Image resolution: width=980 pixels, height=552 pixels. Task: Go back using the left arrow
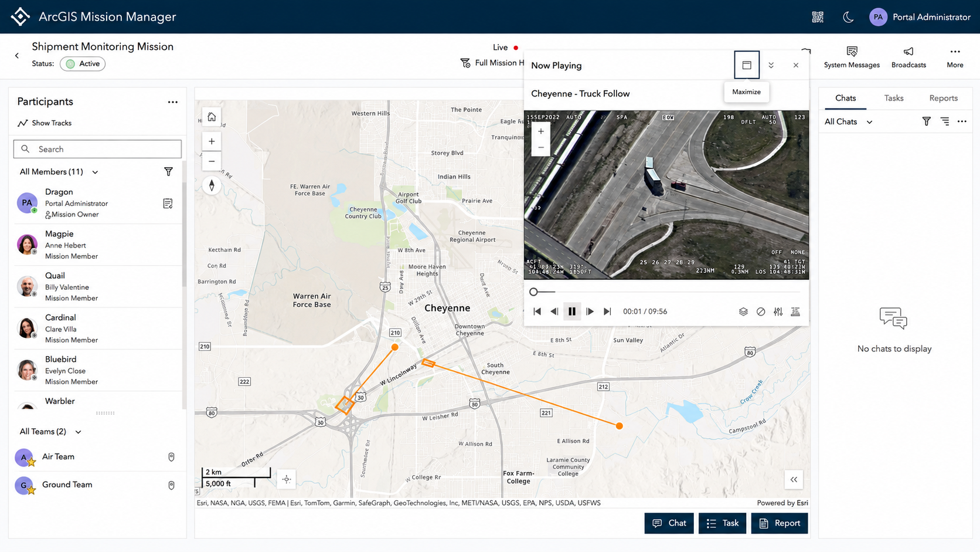(x=17, y=56)
